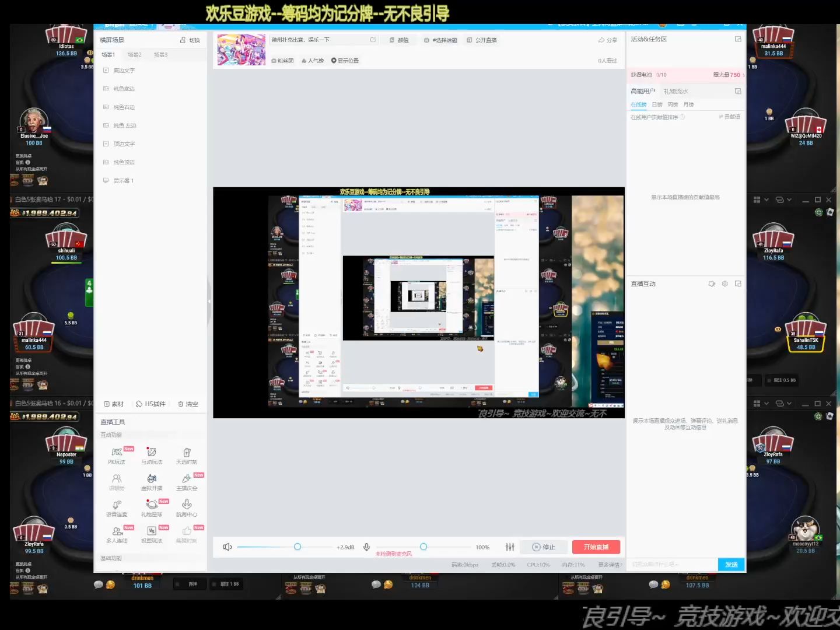This screenshot has width=840, height=630.
Task: Open the 集赞时刻 thumbs-up tool
Action: pos(187,534)
